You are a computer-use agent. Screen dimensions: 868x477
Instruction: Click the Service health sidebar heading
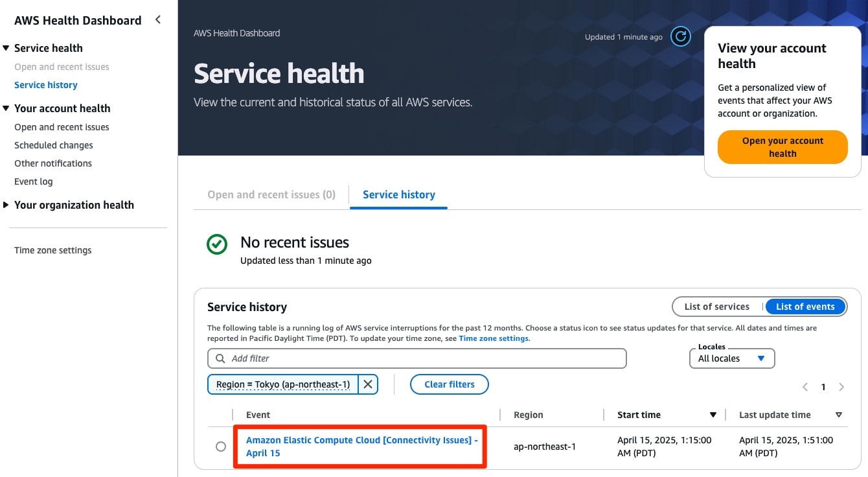coord(49,48)
